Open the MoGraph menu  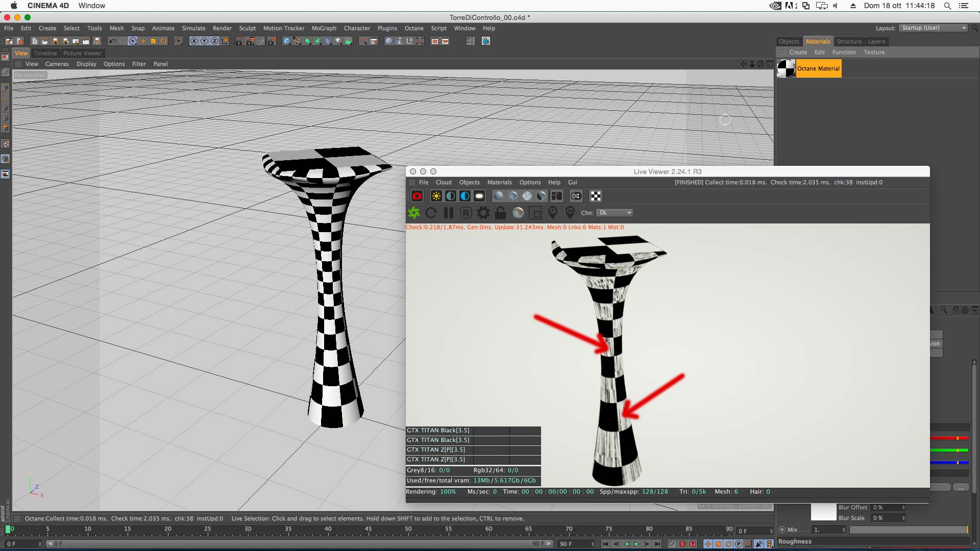tap(324, 28)
